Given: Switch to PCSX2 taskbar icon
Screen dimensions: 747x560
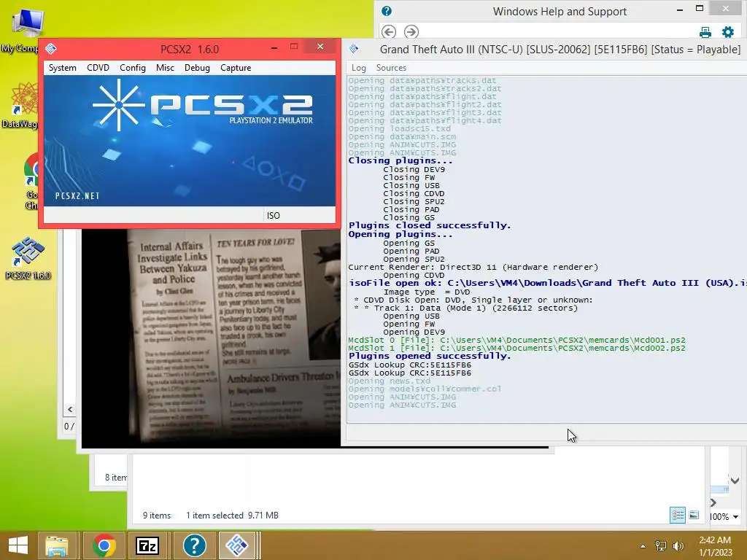Looking at the screenshot, I should tap(237, 545).
